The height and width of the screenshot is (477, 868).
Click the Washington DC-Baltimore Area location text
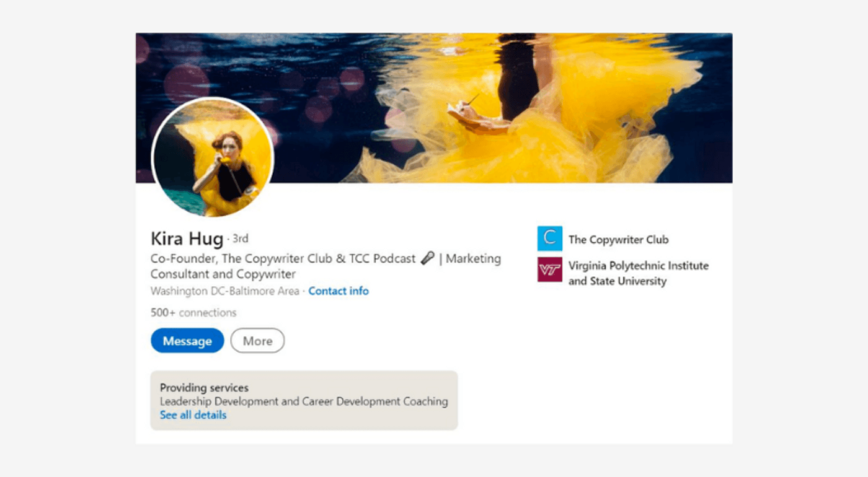(224, 291)
